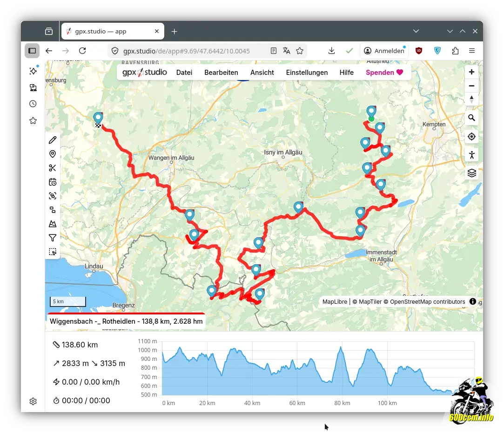Open the map layers selector
The width and height of the screenshot is (504, 433).
point(471,173)
